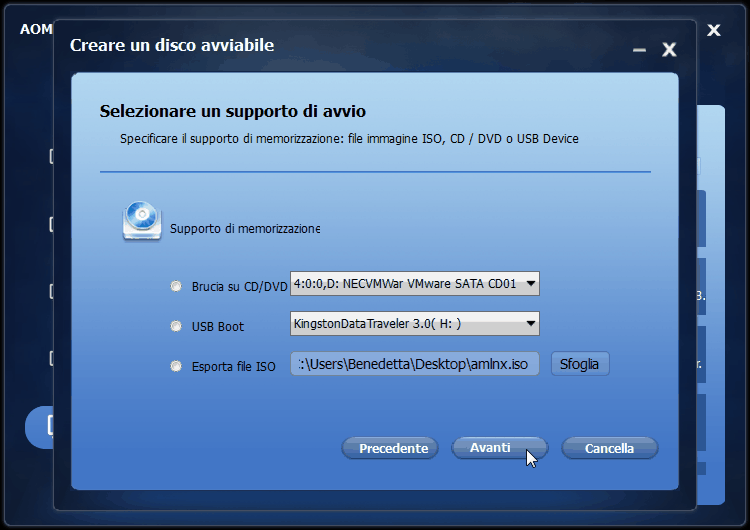Viewport: 750px width, 530px height.
Task: Close the background AOMEI window
Action: coord(714,30)
